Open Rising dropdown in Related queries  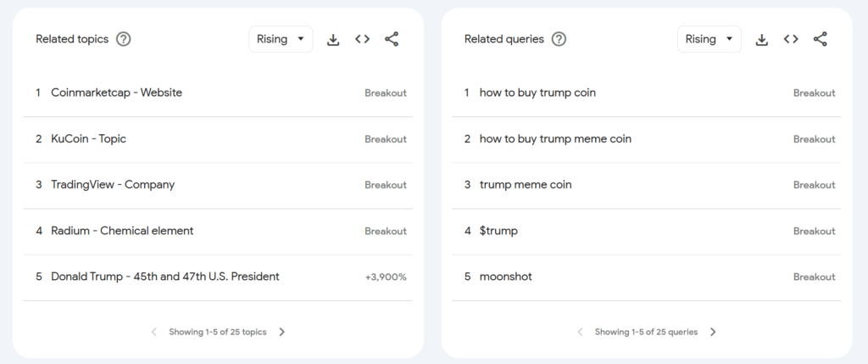point(709,39)
